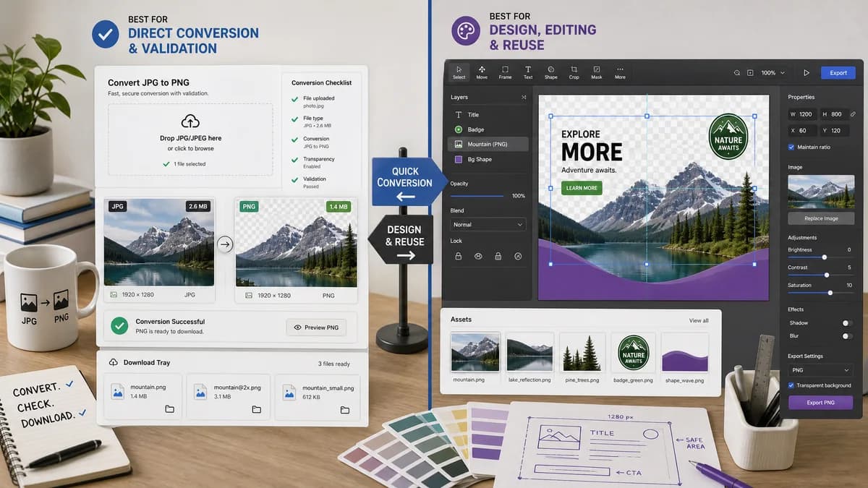Click the zoom search magnifier icon
The height and width of the screenshot is (488, 868).
pyautogui.click(x=737, y=73)
